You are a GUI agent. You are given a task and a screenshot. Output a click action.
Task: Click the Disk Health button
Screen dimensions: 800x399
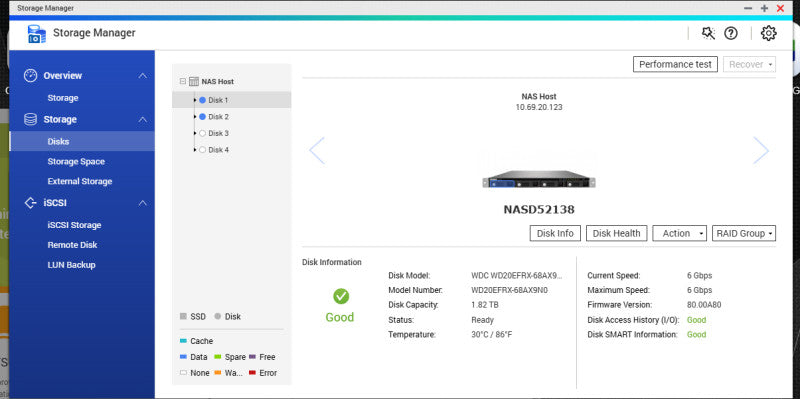tap(616, 233)
